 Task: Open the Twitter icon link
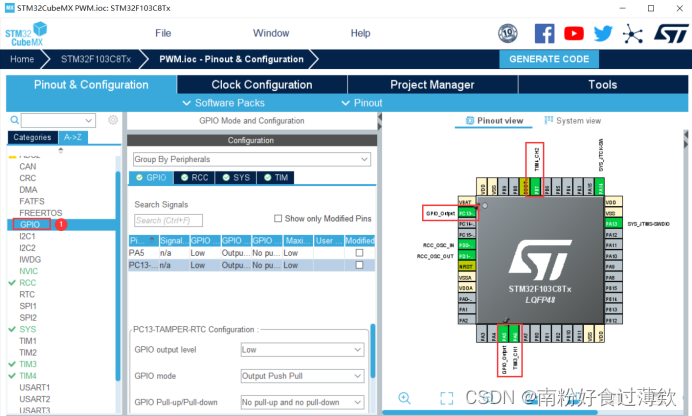tap(603, 34)
